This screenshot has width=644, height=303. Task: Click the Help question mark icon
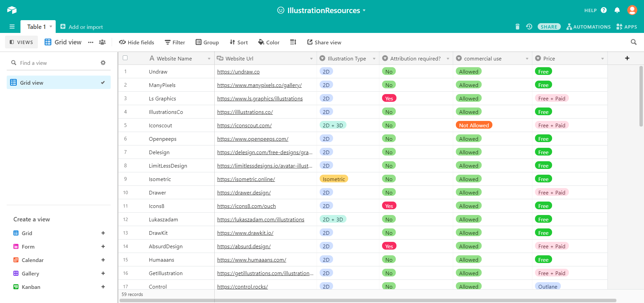pos(604,10)
